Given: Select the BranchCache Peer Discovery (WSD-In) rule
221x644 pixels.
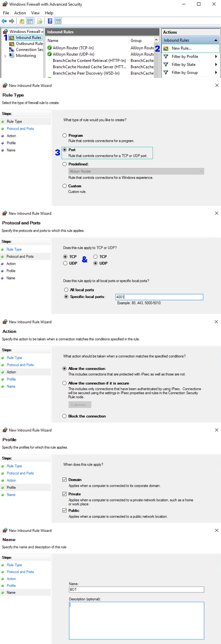Looking at the screenshot, I should (x=86, y=73).
